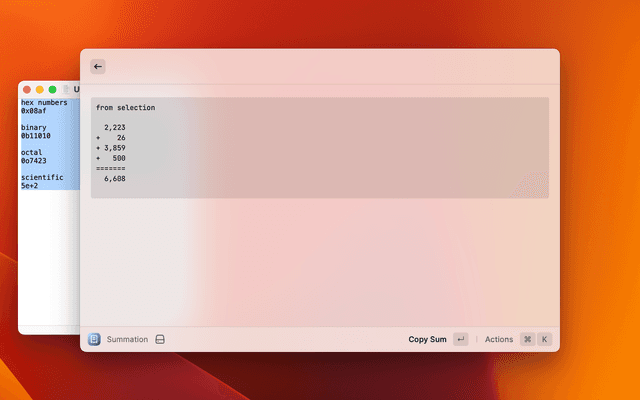Click the Copy Sum action
Viewport: 640px width, 400px height.
coord(427,339)
